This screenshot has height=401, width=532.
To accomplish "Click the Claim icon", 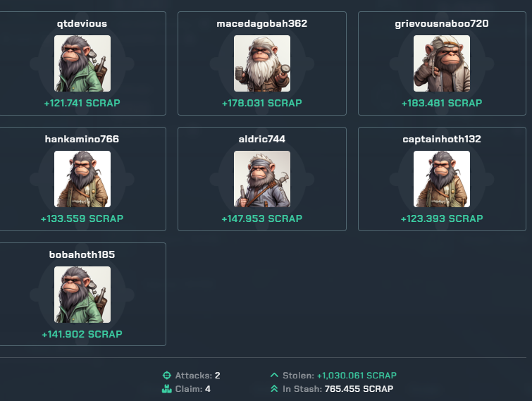I will (166, 389).
